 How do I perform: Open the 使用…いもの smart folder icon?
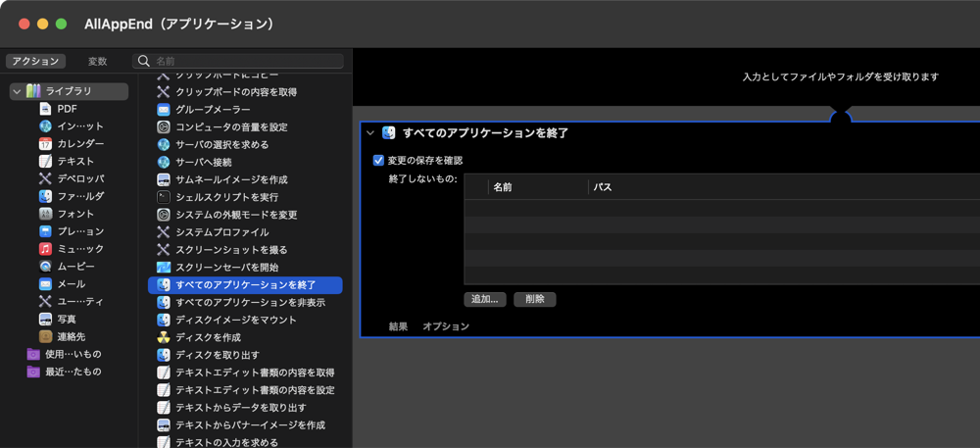33,354
